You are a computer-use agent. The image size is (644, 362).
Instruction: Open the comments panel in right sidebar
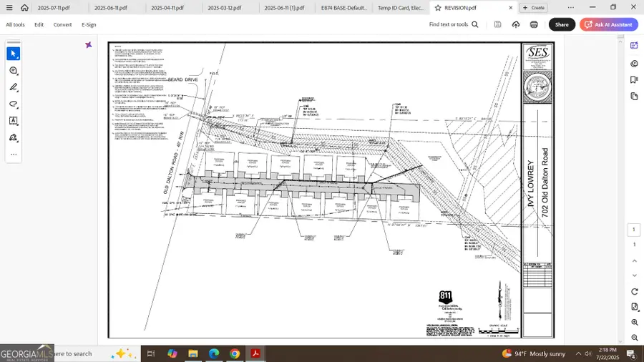(x=634, y=63)
